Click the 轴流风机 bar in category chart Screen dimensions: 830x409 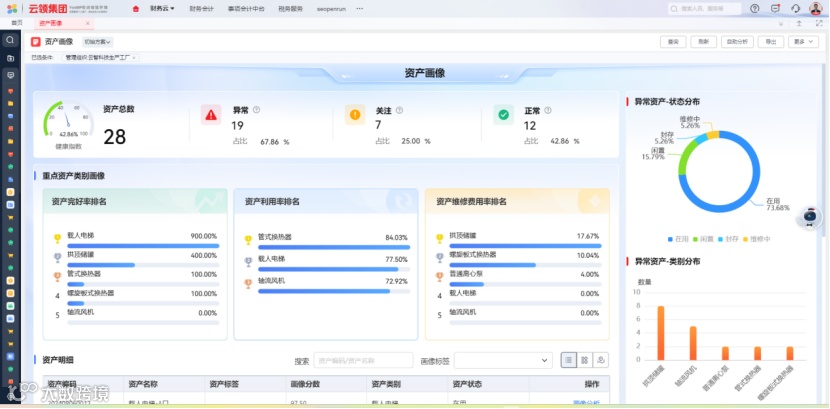tap(693, 343)
